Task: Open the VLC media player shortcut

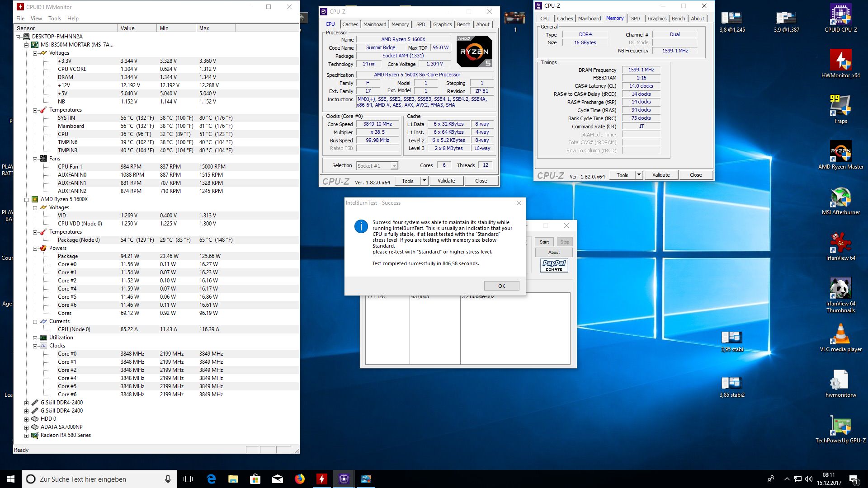Action: tap(840, 335)
